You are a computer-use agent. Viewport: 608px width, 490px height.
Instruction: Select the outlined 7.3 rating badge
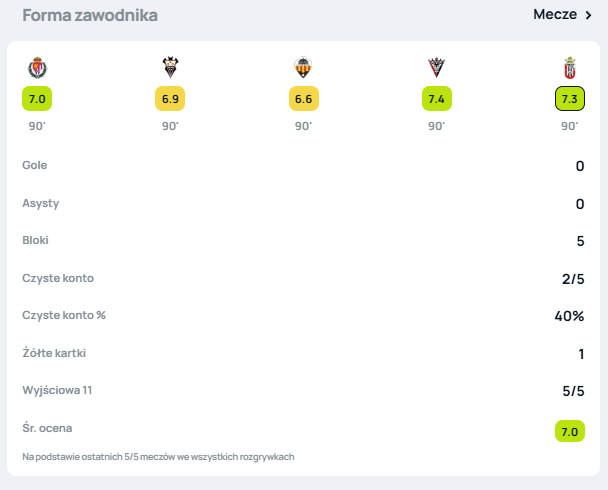pyautogui.click(x=570, y=99)
